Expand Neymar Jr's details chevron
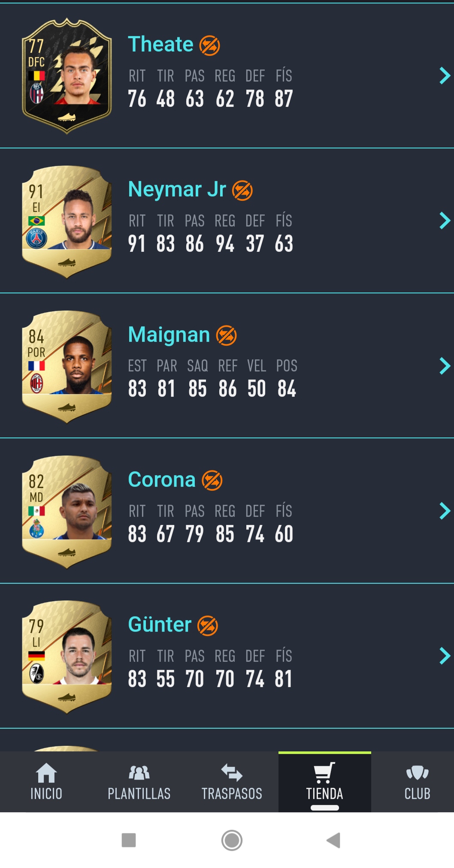The height and width of the screenshot is (868, 454). (445, 221)
